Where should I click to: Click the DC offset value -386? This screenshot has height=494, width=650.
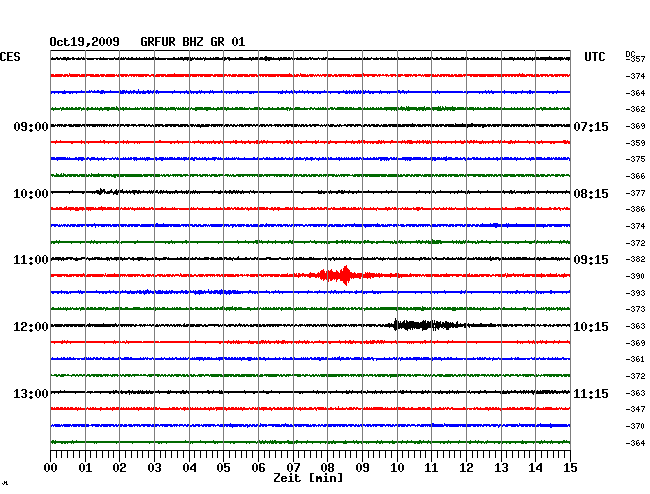click(x=635, y=209)
